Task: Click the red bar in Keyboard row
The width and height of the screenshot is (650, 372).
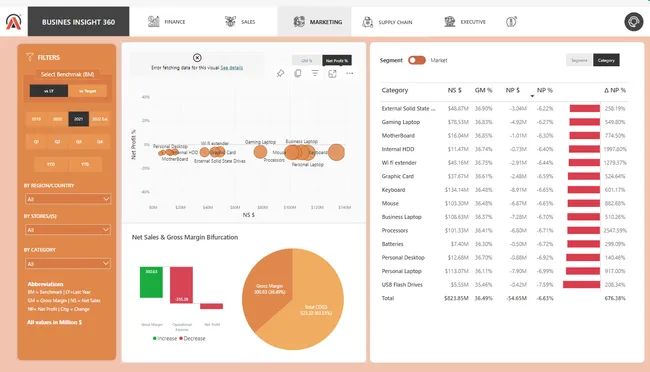Action: point(584,190)
